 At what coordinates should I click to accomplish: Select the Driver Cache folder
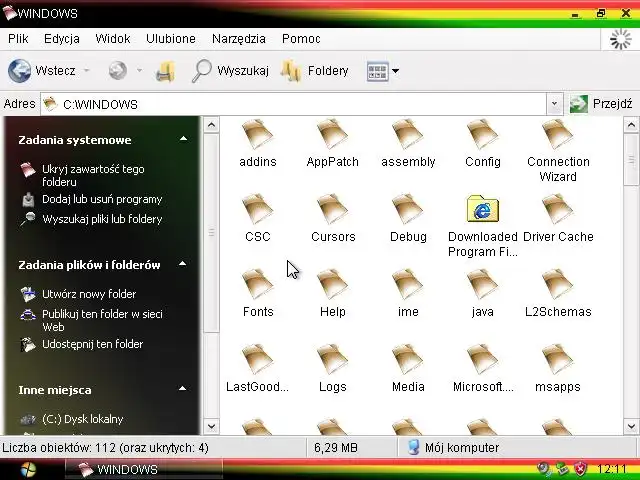coord(558,218)
